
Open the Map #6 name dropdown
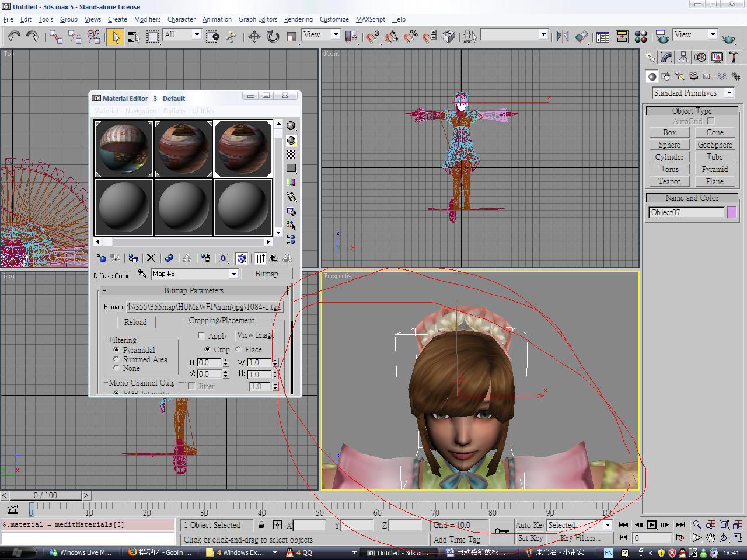(233, 274)
